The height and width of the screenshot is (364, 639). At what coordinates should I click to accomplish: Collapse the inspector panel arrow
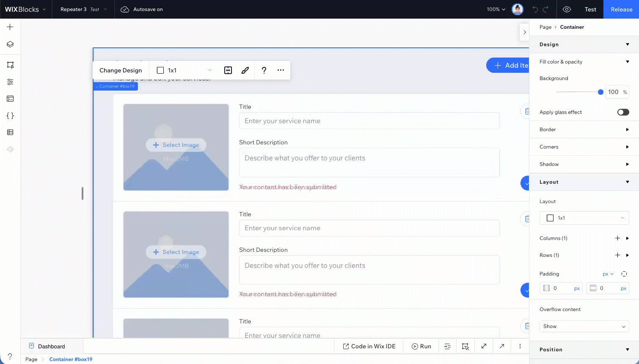(524, 32)
